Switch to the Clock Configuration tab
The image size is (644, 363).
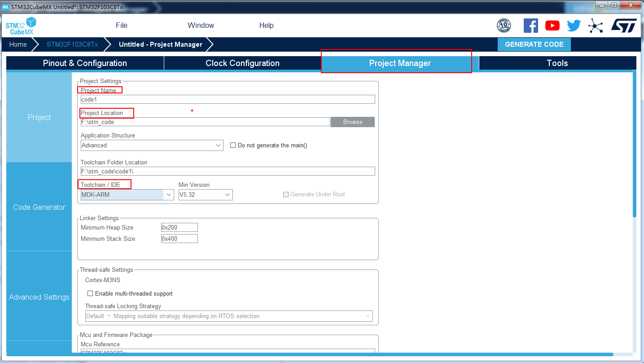click(x=242, y=63)
